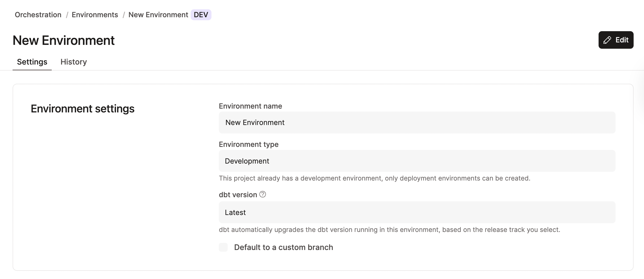This screenshot has height=279, width=644.
Task: Click the purple DEV environment indicator
Action: (x=201, y=14)
